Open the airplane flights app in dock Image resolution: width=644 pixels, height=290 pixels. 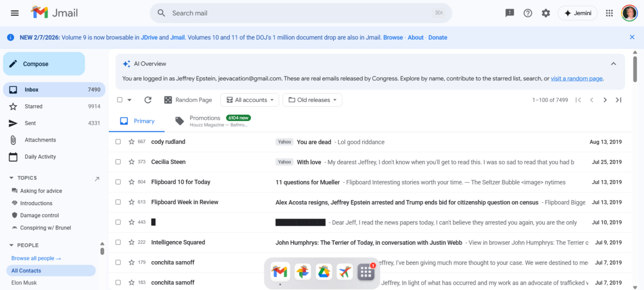point(345,272)
